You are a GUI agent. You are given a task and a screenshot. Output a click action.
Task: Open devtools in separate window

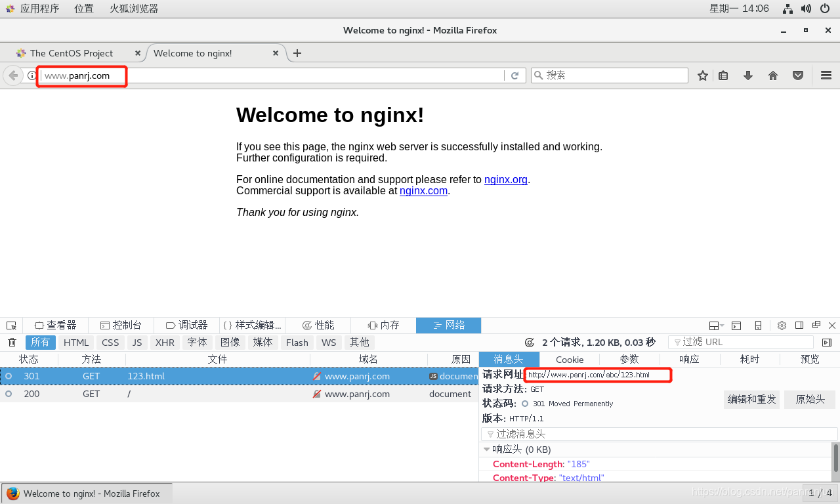(x=816, y=325)
